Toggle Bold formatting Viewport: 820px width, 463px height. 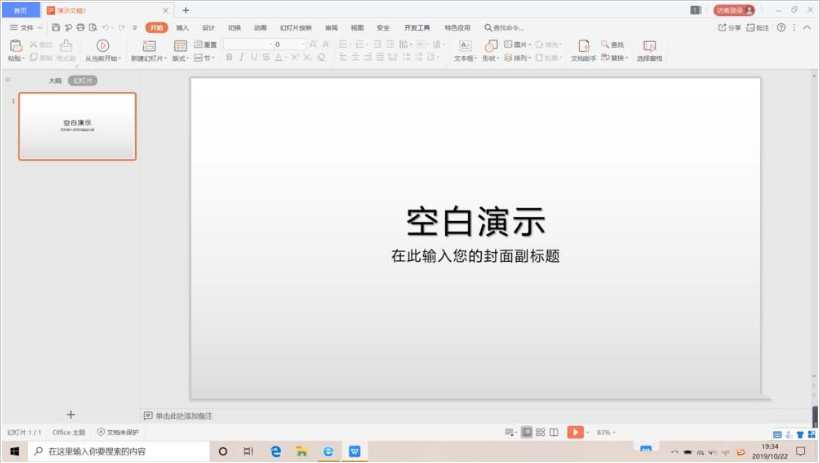(x=229, y=57)
